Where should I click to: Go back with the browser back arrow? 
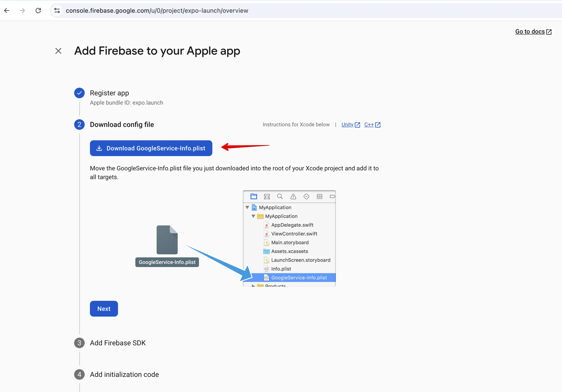7,11
